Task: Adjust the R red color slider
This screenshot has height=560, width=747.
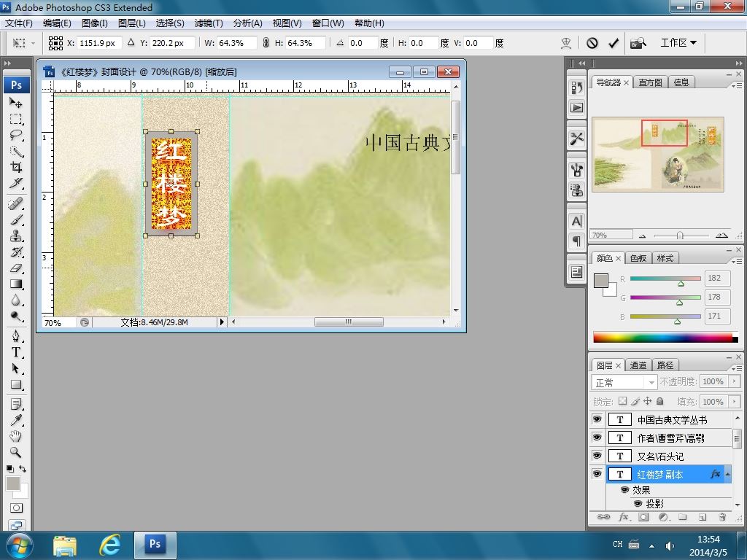Action: 681,284
